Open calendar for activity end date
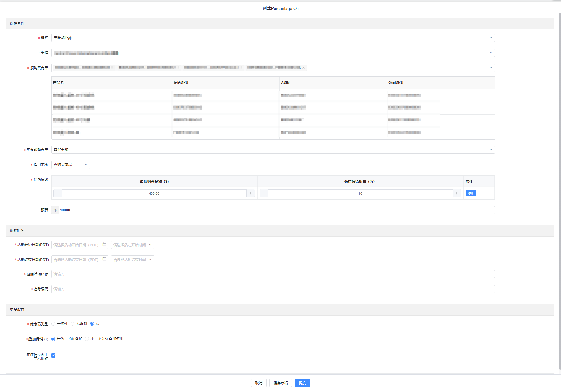 coord(104,259)
